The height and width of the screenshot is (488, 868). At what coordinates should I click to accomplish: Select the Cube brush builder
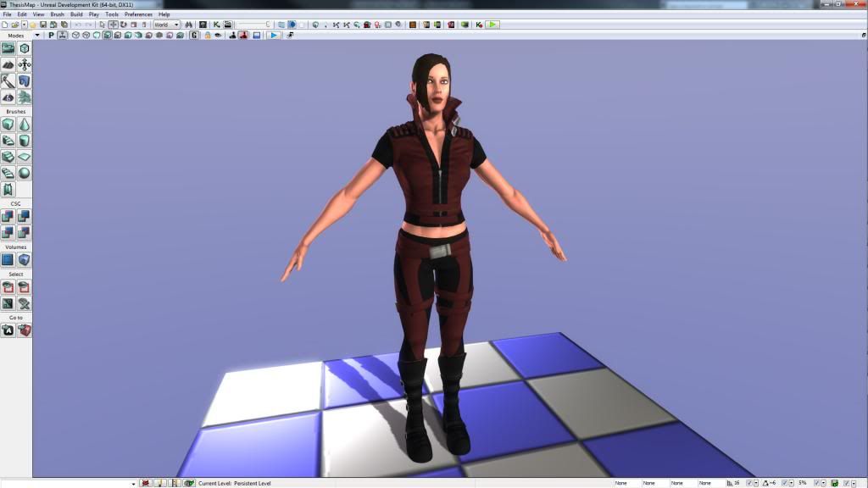pyautogui.click(x=8, y=125)
